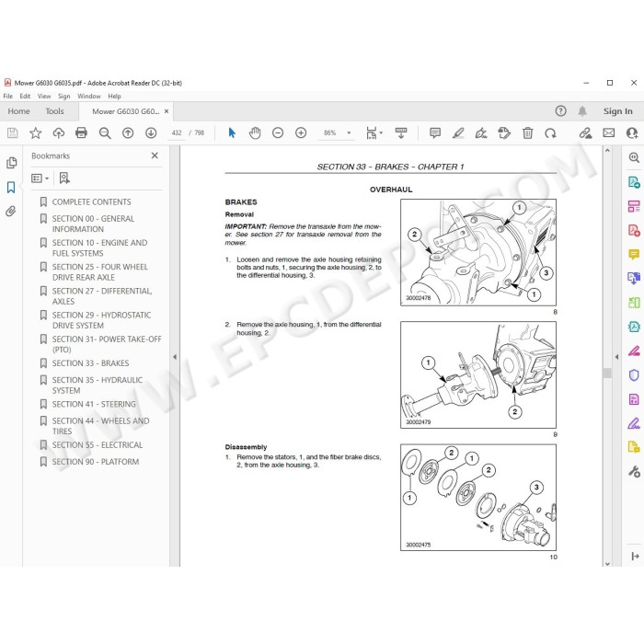Image resolution: width=644 pixels, height=644 pixels.
Task: Collapse the right tools pane arrow
Action: pyautogui.click(x=616, y=357)
